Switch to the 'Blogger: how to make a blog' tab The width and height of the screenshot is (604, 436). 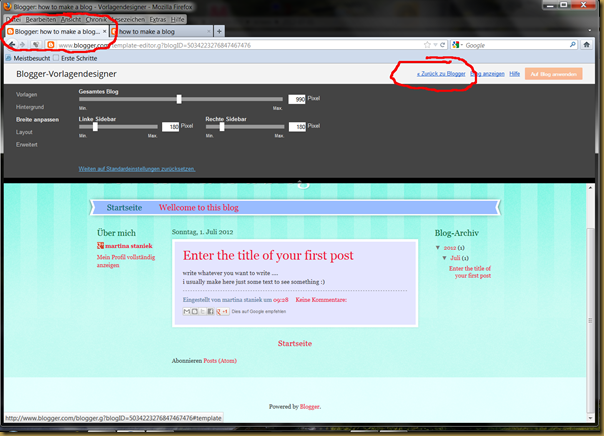pyautogui.click(x=57, y=31)
